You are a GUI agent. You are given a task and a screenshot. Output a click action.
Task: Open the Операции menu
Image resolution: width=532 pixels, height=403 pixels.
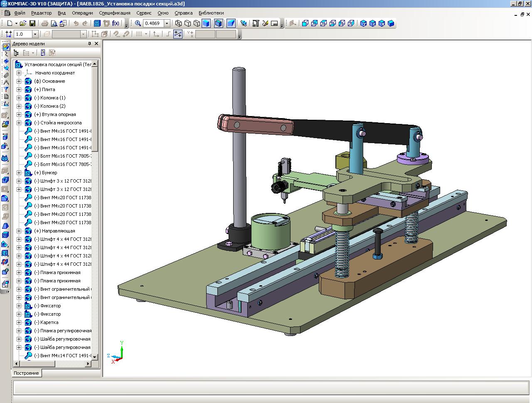pyautogui.click(x=82, y=13)
